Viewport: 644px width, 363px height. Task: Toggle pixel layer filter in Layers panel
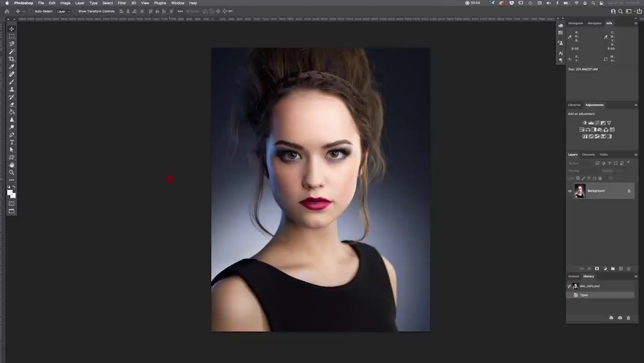[x=597, y=163]
